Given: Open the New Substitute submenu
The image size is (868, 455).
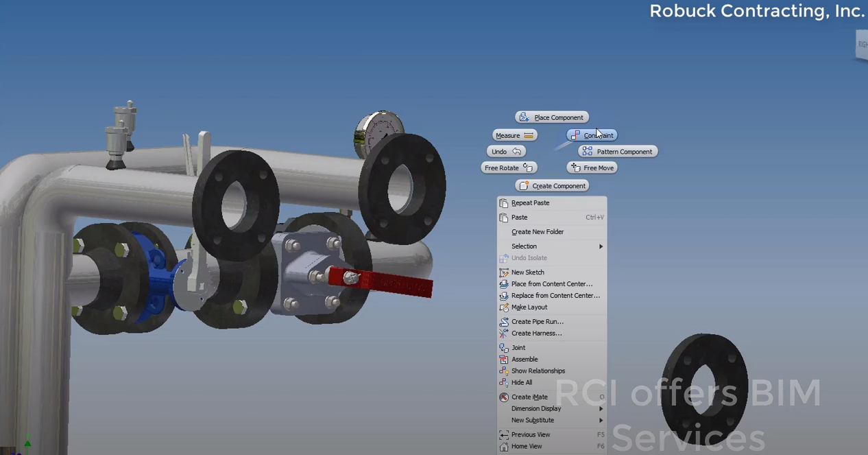Looking at the screenshot, I should [x=552, y=421].
